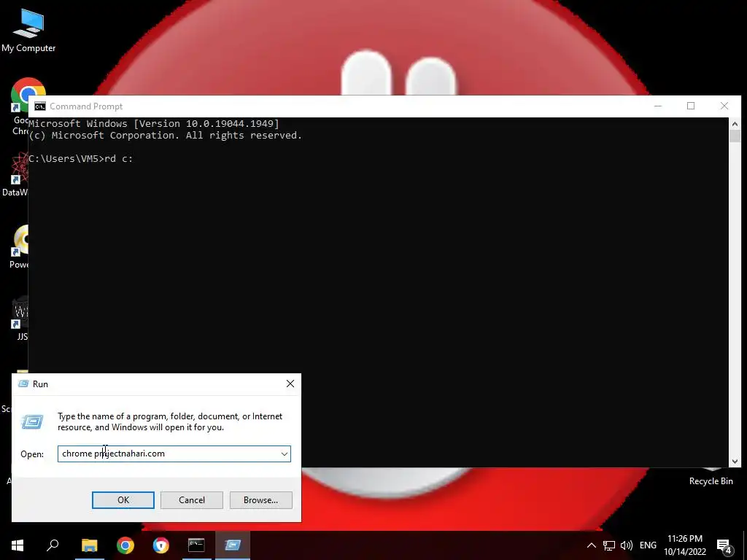Open the notification center icon
Image resolution: width=747 pixels, height=560 pixels.
click(x=724, y=546)
